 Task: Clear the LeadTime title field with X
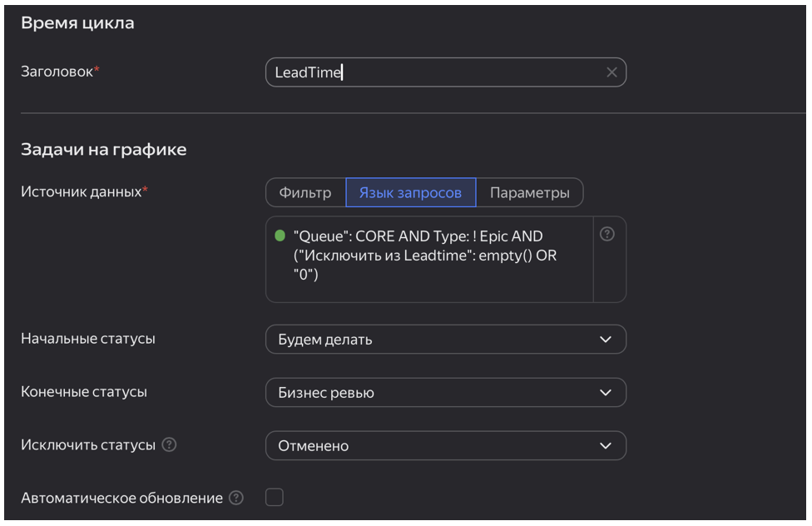(x=611, y=72)
